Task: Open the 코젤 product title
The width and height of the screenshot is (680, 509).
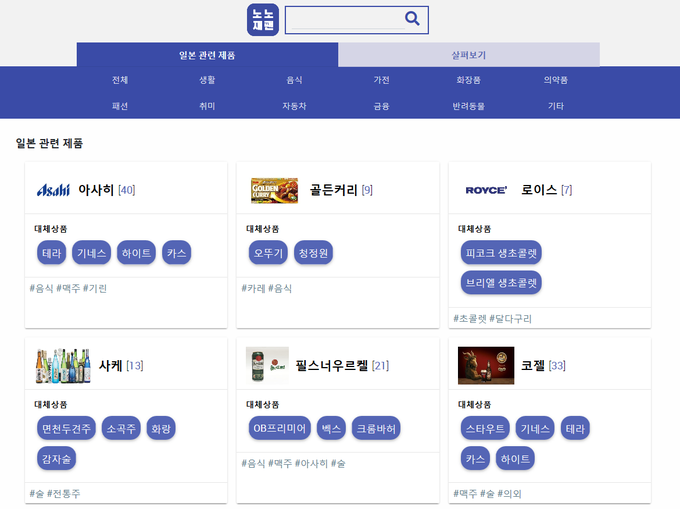Action: coord(533,365)
